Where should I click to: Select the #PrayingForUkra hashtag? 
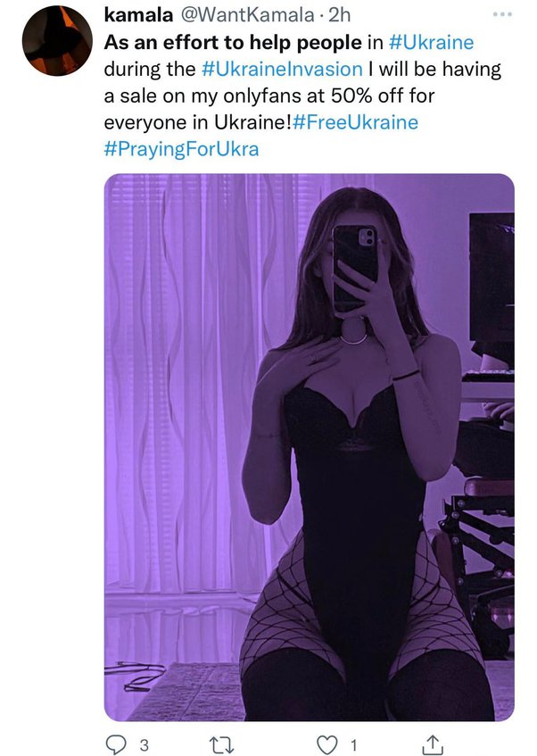click(x=181, y=149)
